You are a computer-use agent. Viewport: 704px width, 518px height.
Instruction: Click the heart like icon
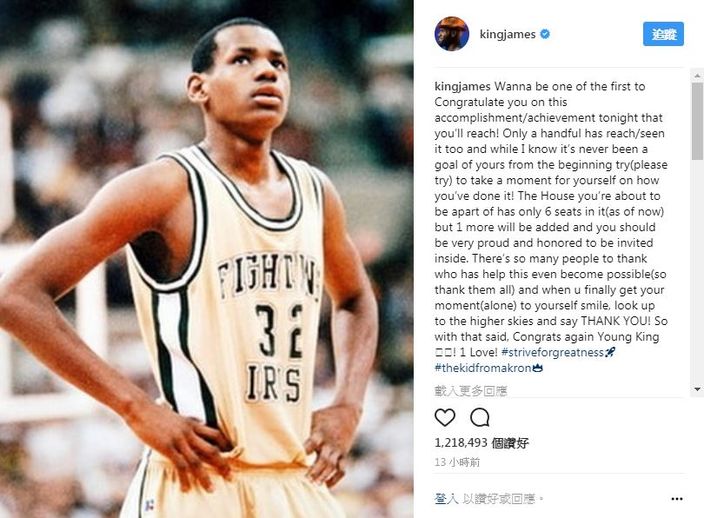pyautogui.click(x=445, y=417)
